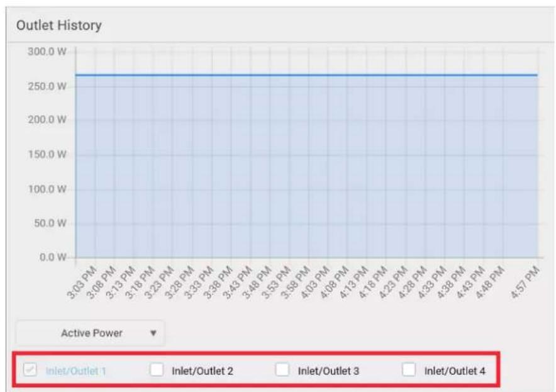Click the 3:03 PM time label

[x=82, y=283]
